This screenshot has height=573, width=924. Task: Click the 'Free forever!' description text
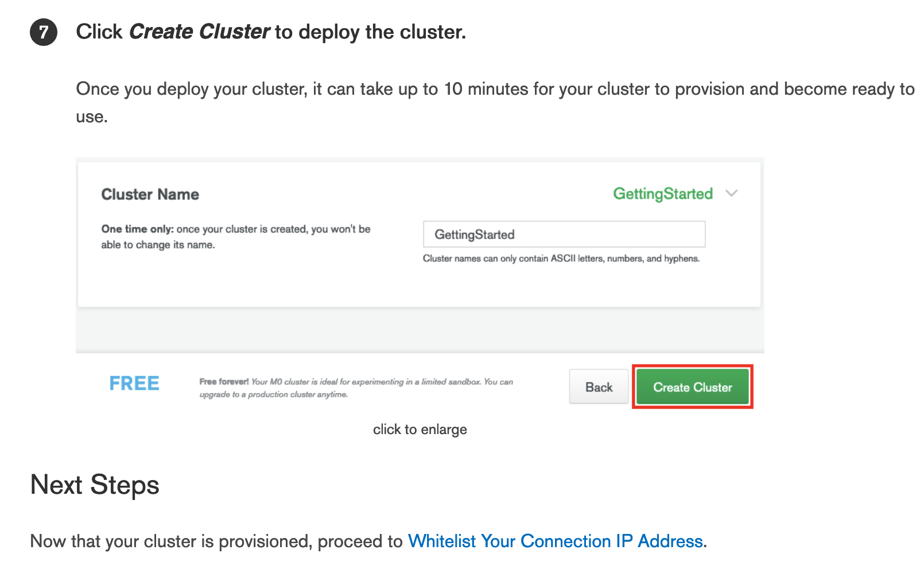[356, 388]
